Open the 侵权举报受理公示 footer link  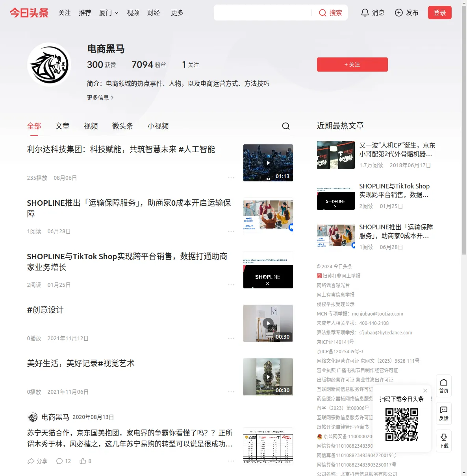335,304
